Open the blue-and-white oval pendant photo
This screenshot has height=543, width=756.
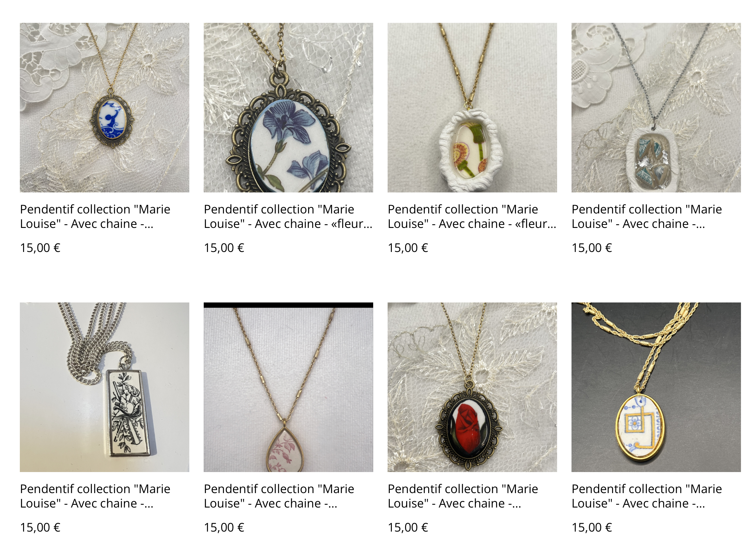[x=104, y=107]
